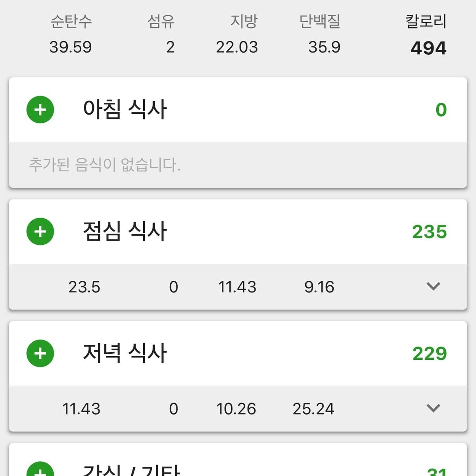Select the 단백질 column header
This screenshot has width=476, height=476.
pos(320,21)
